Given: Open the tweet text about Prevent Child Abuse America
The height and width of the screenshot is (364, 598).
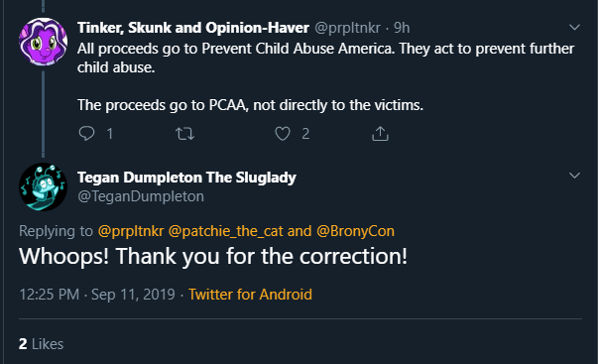Looking at the screenshot, I should tap(325, 76).
